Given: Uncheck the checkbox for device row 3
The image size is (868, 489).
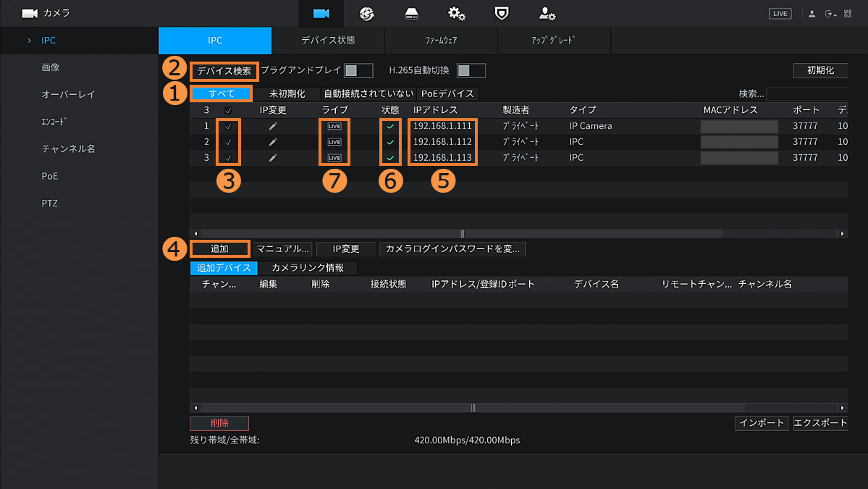Looking at the screenshot, I should tap(228, 158).
